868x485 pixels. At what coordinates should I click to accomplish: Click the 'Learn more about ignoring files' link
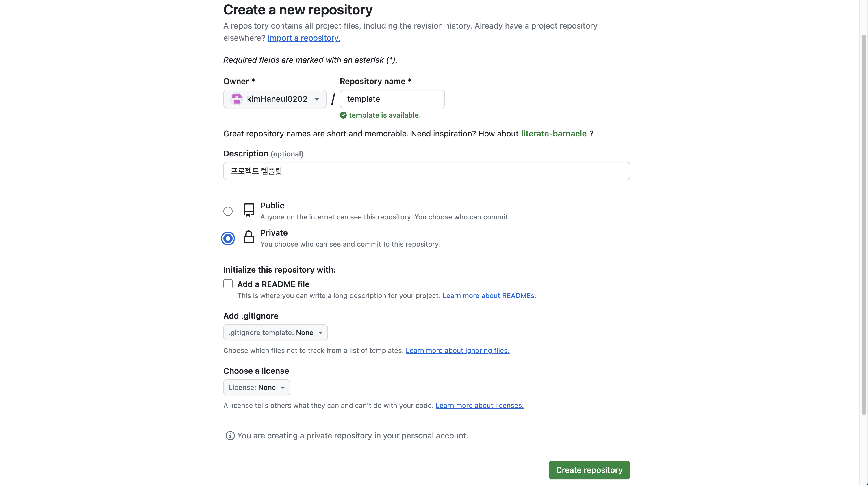[x=457, y=351]
